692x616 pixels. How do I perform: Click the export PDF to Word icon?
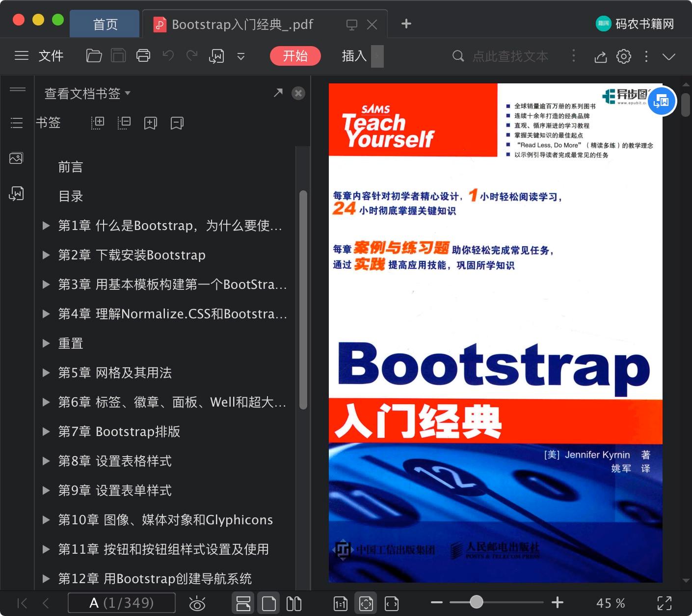(x=216, y=56)
